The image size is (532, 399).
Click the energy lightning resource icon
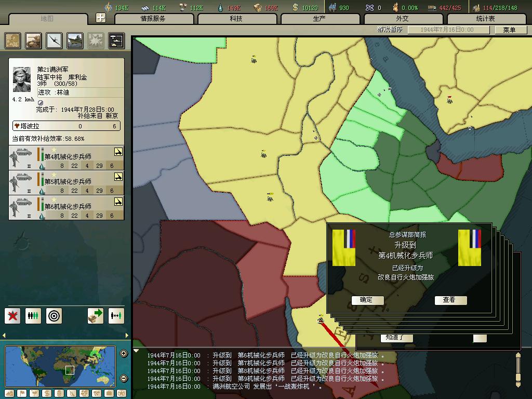coord(108,7)
